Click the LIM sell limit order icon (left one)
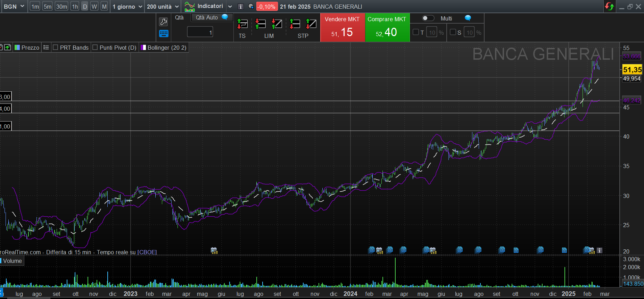 [260, 24]
